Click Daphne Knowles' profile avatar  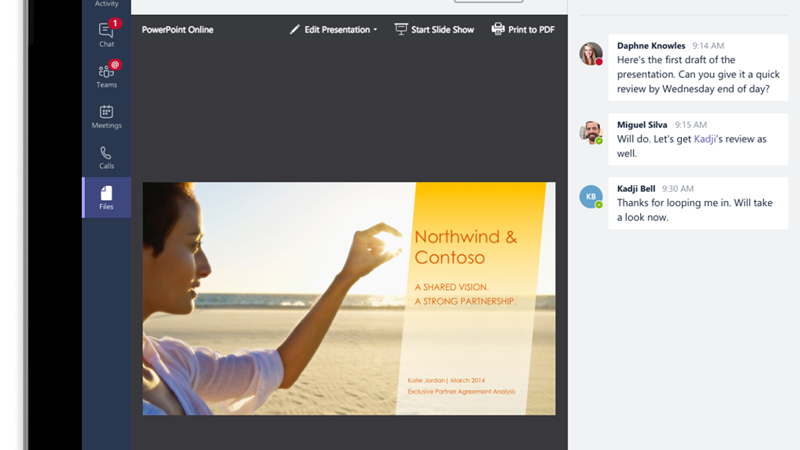click(591, 54)
